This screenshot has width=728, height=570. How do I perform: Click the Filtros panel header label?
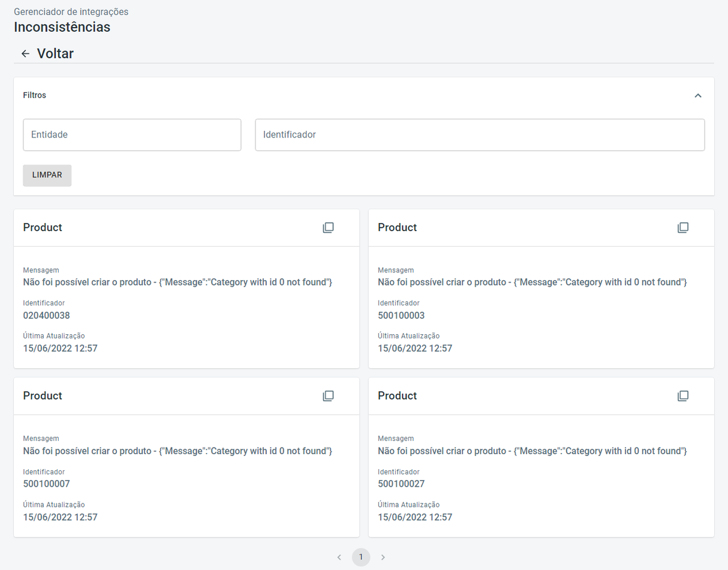tap(35, 95)
